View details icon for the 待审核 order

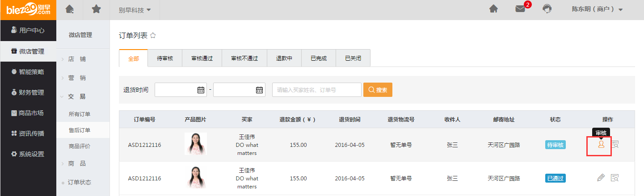pos(615,145)
